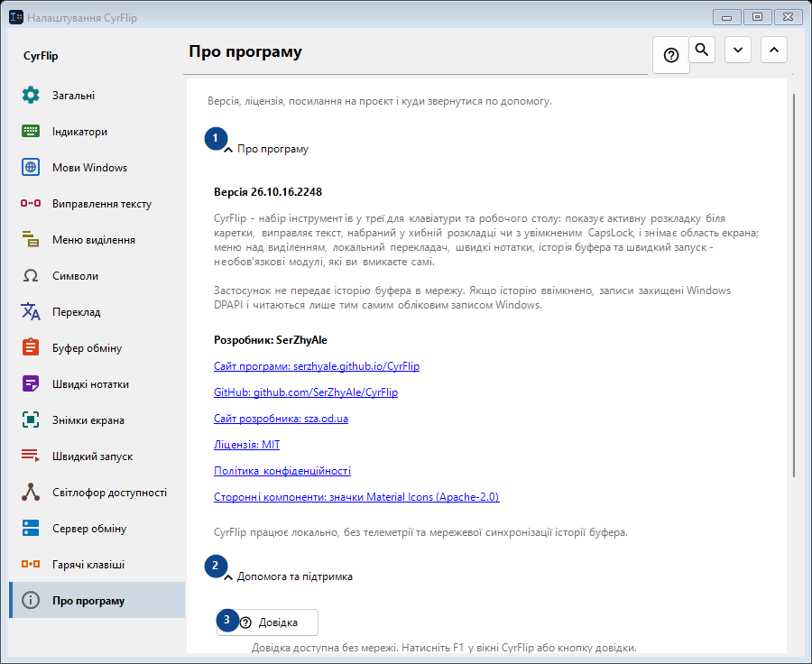The image size is (812, 664).
Task: Click the Виправлення тексту swap icon
Action: pyautogui.click(x=31, y=204)
